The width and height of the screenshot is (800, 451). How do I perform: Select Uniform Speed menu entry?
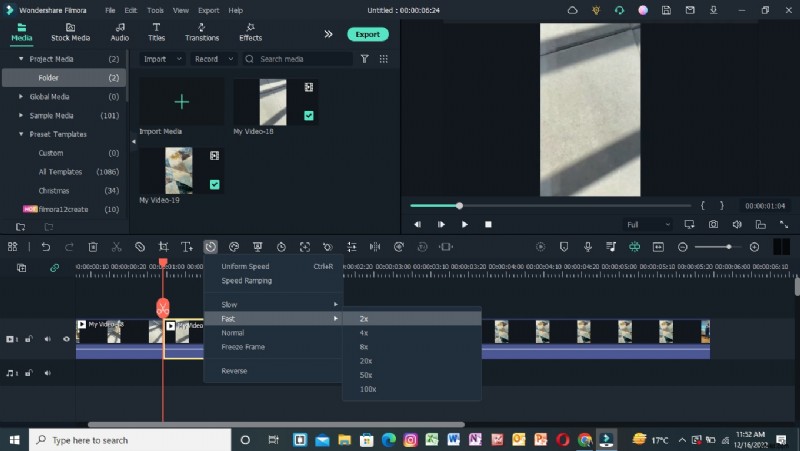(x=273, y=266)
